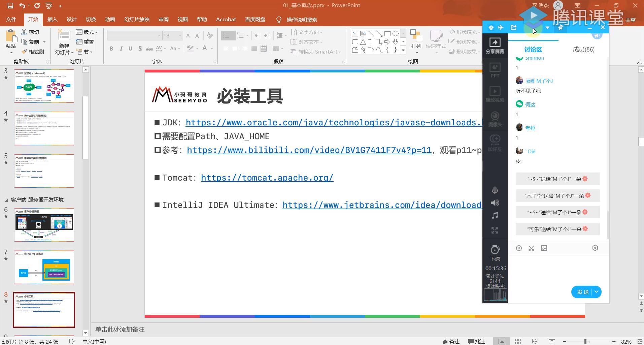Clear all formatting with the eraser A icon

(x=210, y=35)
